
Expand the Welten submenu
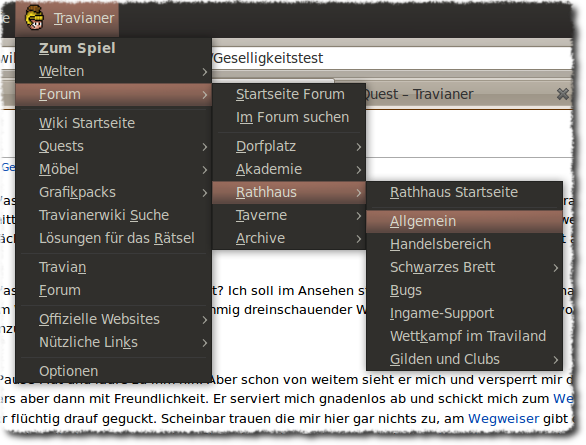tap(114, 71)
